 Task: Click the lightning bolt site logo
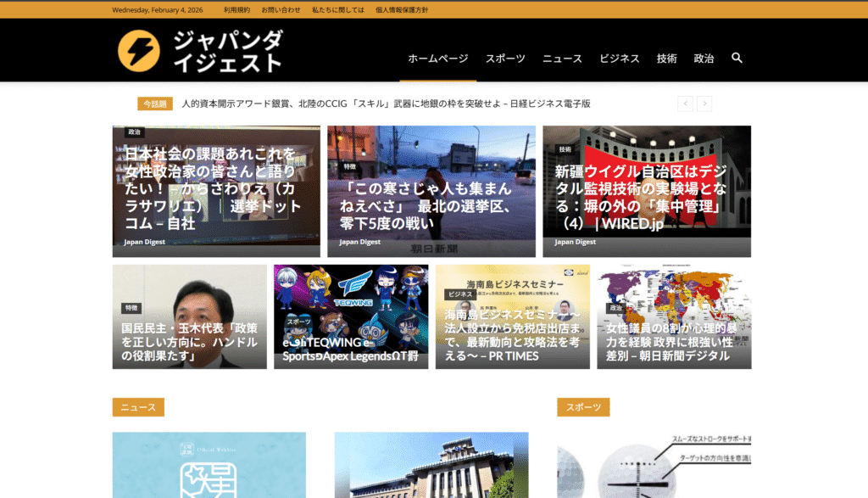139,51
